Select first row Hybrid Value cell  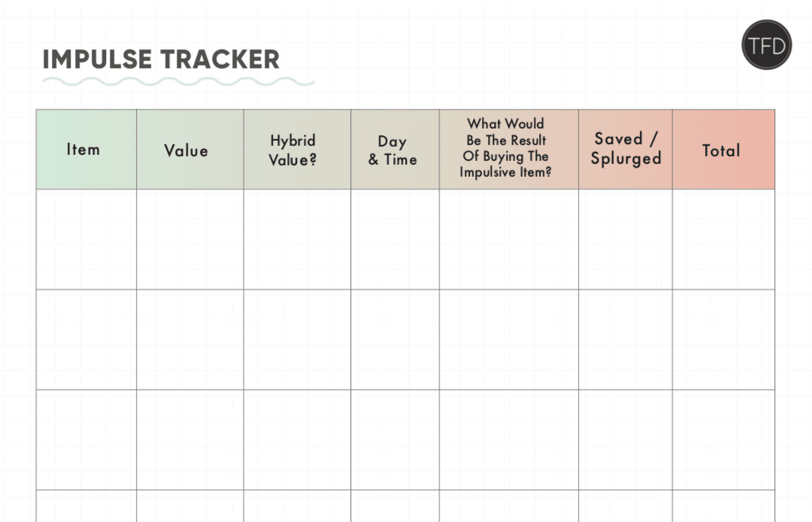pyautogui.click(x=297, y=239)
